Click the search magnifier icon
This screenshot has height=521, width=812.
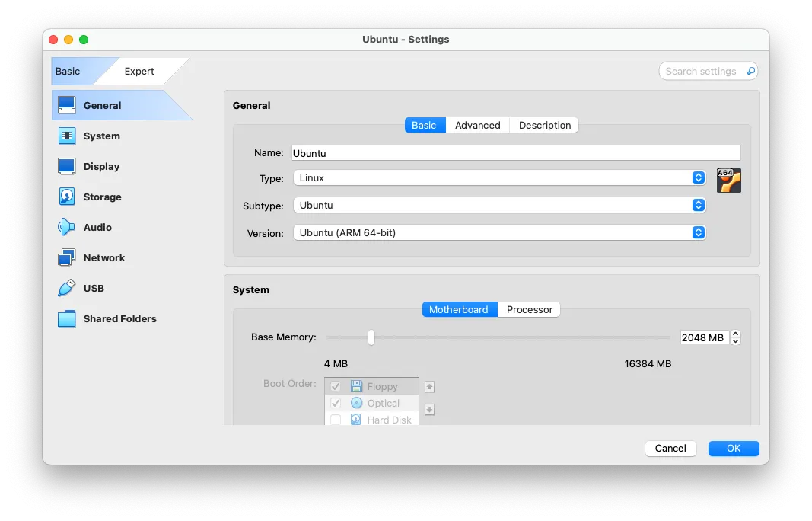point(750,71)
